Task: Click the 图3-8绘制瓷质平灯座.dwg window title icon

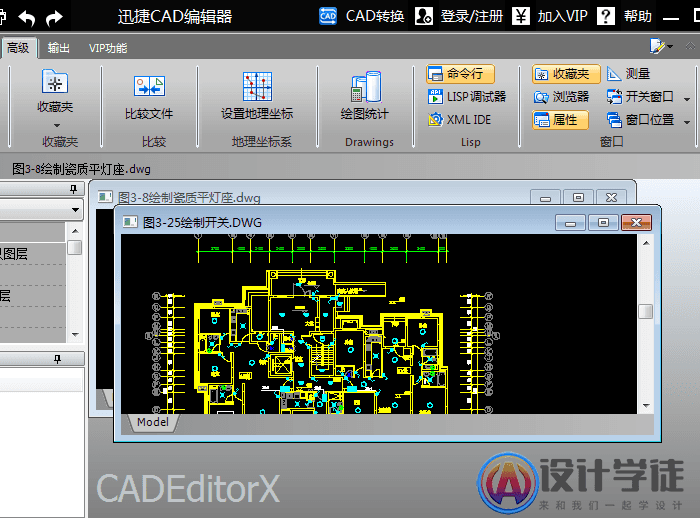Action: [x=105, y=197]
